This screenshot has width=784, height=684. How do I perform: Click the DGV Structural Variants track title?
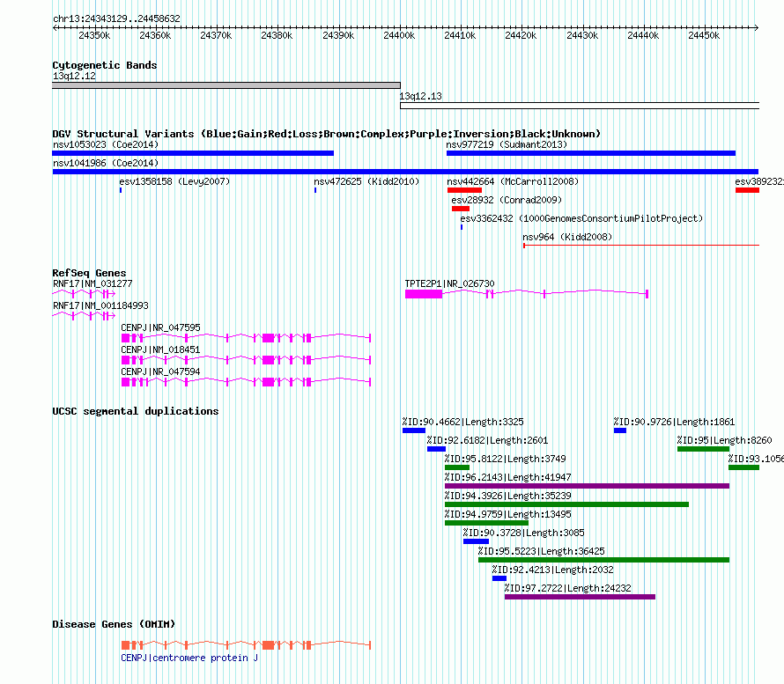click(326, 134)
